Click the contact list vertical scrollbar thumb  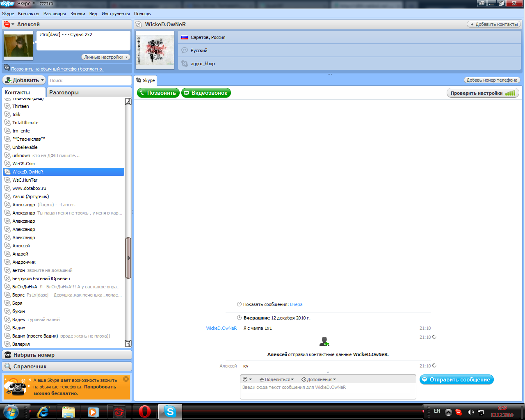pos(128,258)
